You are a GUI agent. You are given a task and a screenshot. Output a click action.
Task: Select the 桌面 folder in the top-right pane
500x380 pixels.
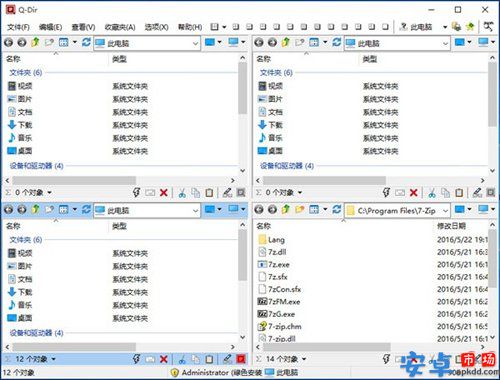[x=270, y=151]
